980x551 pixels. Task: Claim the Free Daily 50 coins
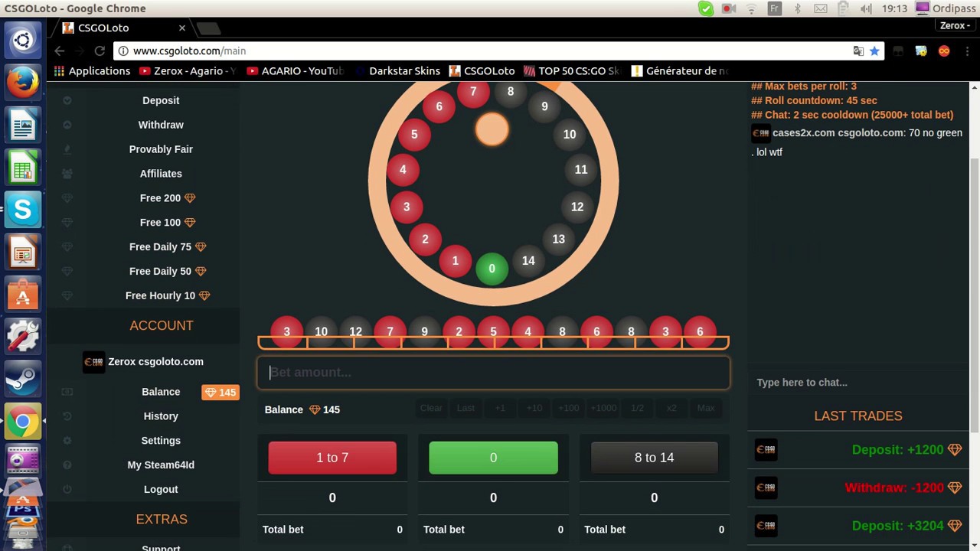(168, 271)
